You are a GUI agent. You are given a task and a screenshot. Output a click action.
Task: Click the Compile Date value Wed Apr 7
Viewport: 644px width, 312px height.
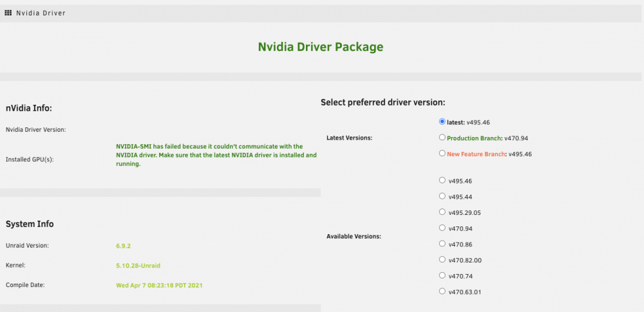coord(159,285)
